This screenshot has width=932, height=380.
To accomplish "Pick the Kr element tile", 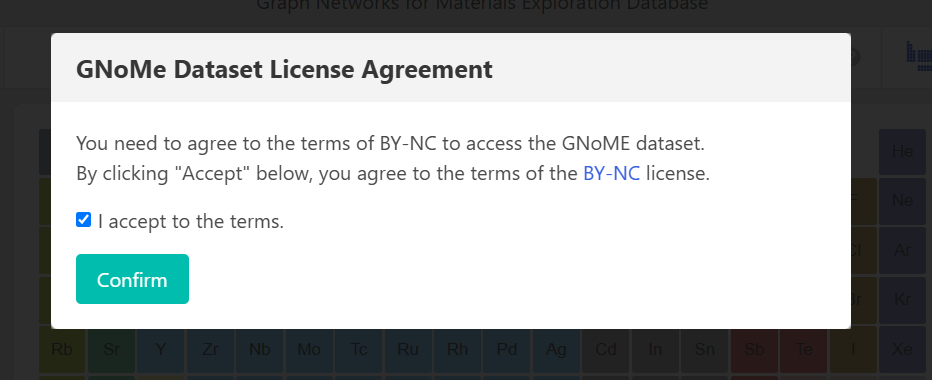I will [902, 299].
